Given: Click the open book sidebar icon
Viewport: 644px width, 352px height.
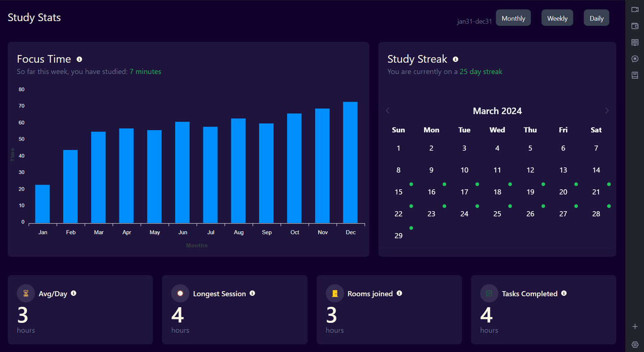Looking at the screenshot, I should click(x=635, y=42).
